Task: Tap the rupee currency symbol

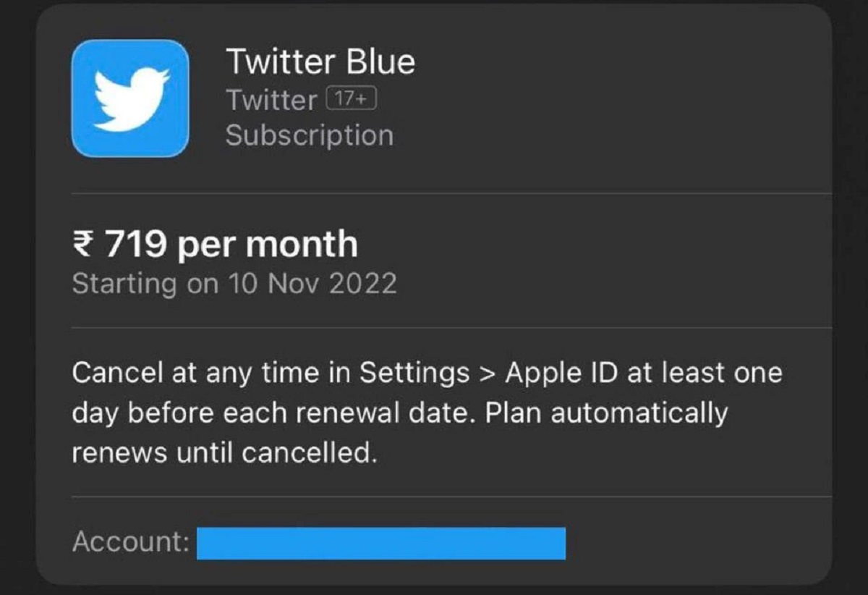Action: [82, 244]
